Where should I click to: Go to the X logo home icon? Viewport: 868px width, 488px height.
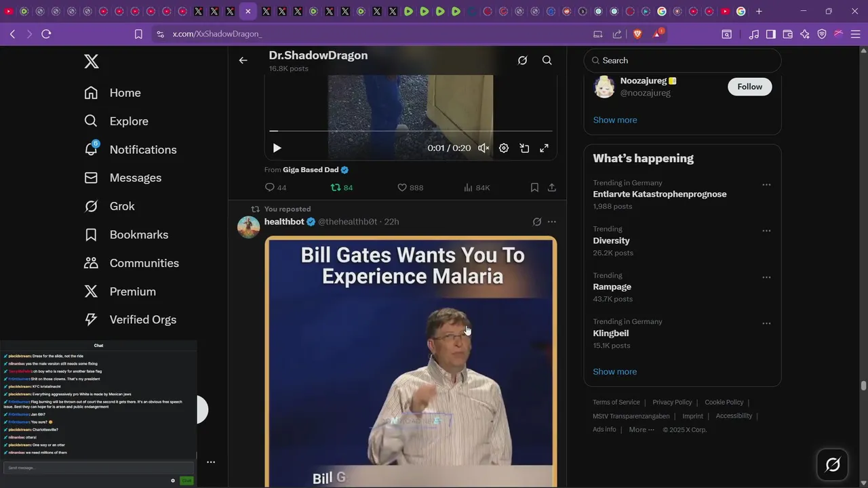click(x=92, y=62)
